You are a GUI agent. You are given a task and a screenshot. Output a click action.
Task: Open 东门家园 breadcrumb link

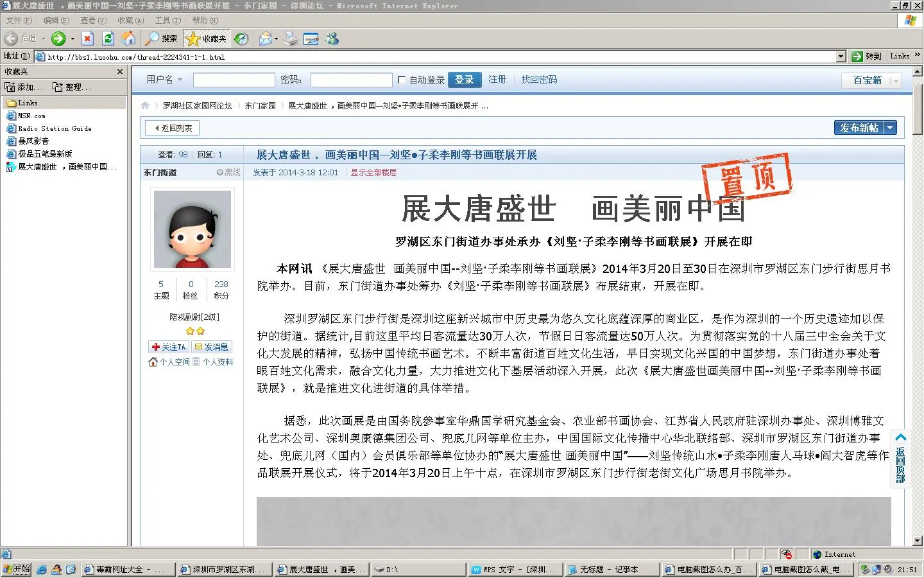[260, 105]
